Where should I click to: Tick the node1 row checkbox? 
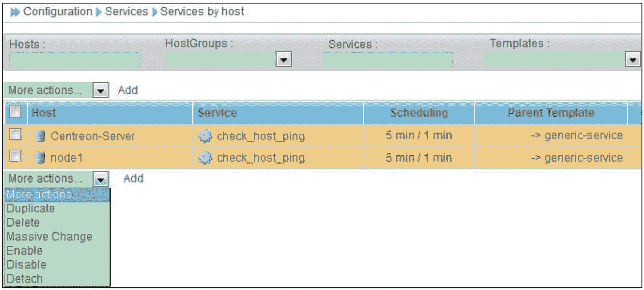pos(15,157)
